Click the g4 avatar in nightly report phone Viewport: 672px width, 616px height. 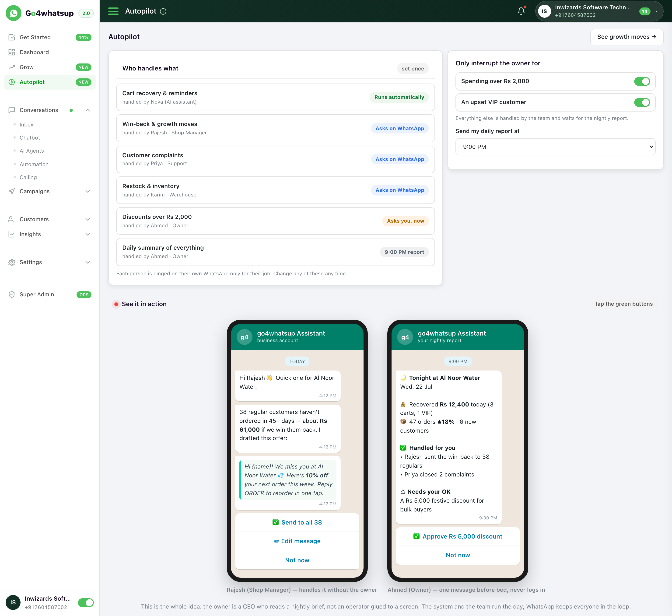[405, 337]
